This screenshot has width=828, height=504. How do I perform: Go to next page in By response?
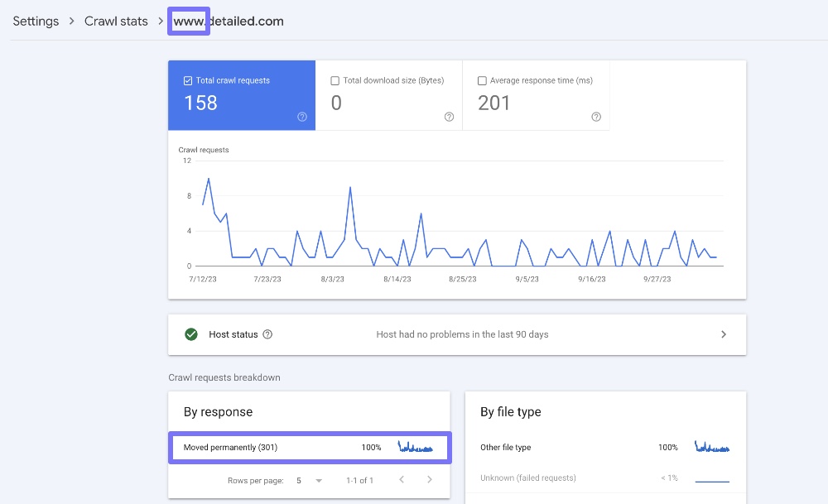(x=429, y=480)
